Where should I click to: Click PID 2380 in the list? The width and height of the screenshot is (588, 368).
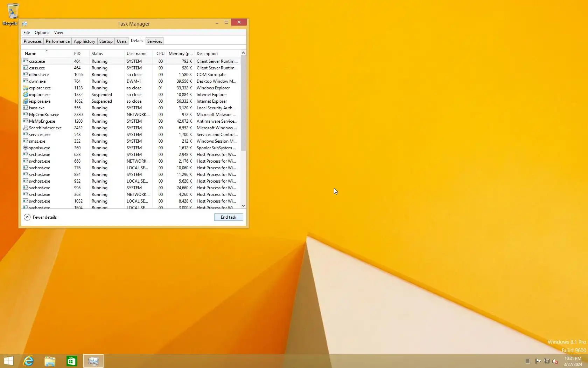click(x=78, y=115)
